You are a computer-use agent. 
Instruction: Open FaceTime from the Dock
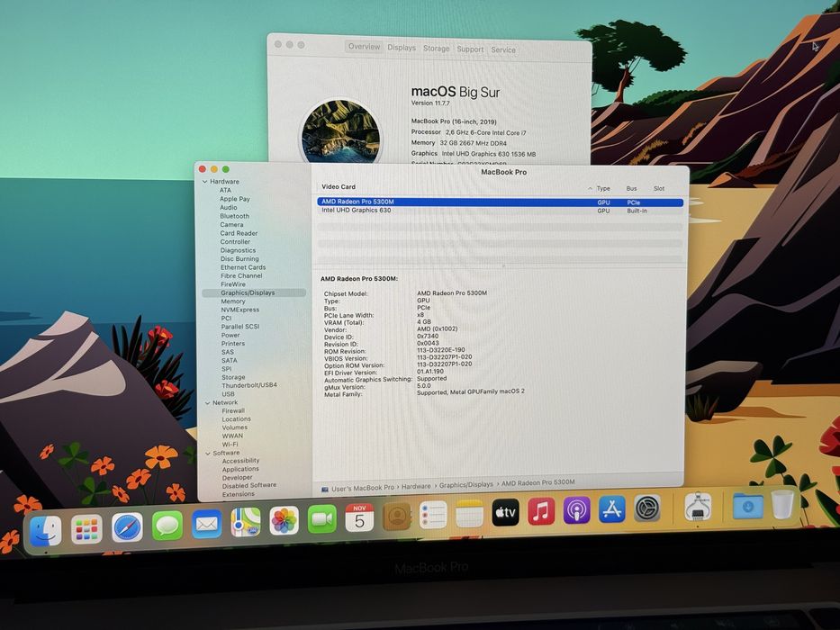[x=322, y=518]
